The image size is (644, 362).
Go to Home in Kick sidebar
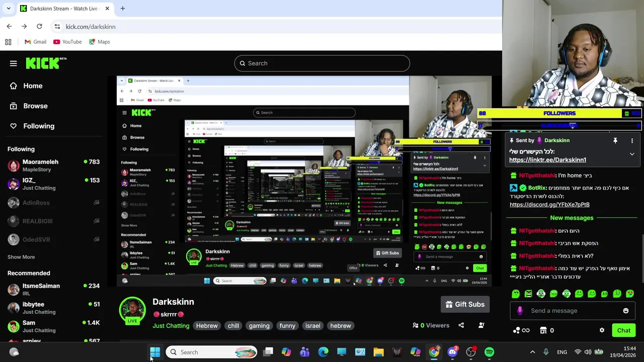pos(27,86)
